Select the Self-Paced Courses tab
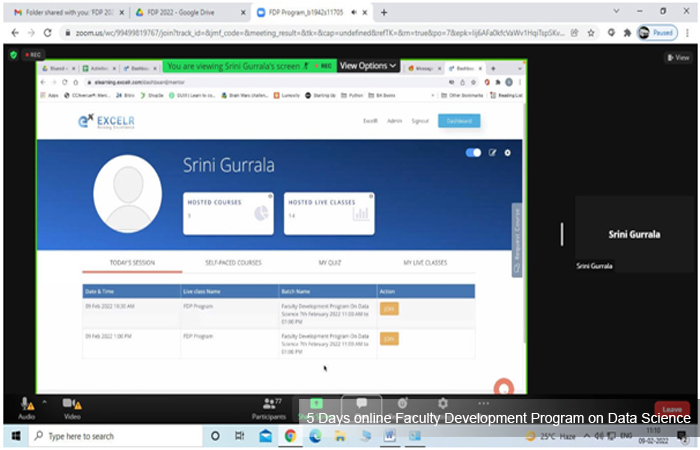This screenshot has height=450, width=700. pyautogui.click(x=233, y=262)
